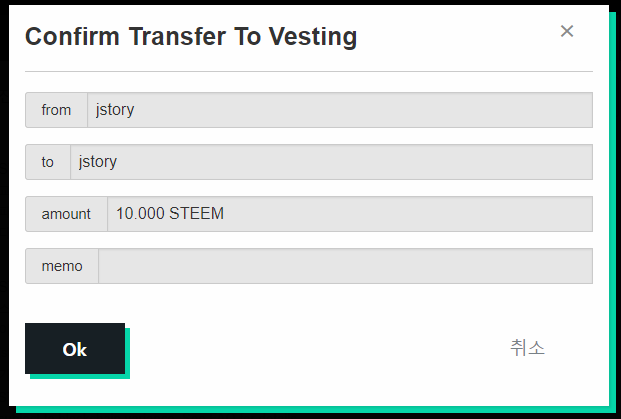Select the "to" field label
621x419 pixels.
click(48, 162)
